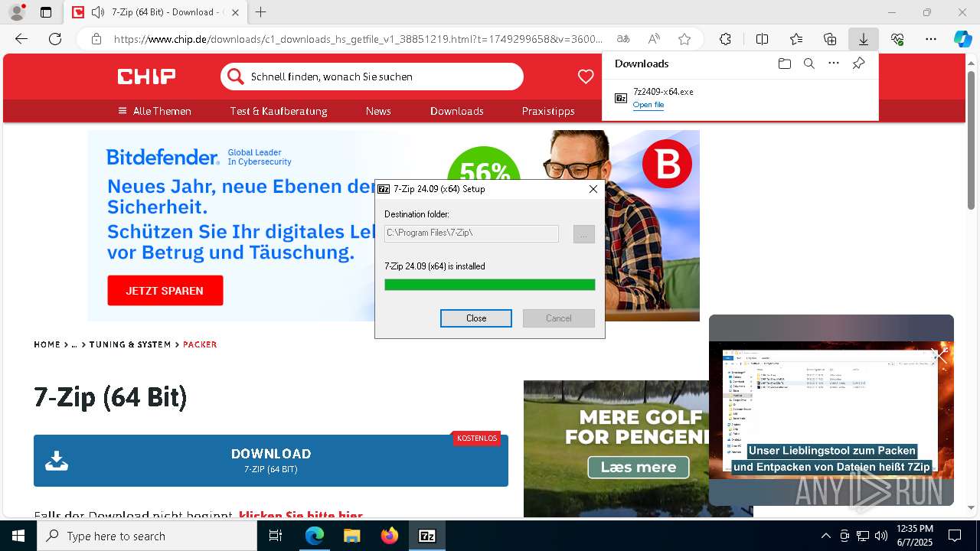Open the notification center icon
The image size is (980, 551).
955,536
